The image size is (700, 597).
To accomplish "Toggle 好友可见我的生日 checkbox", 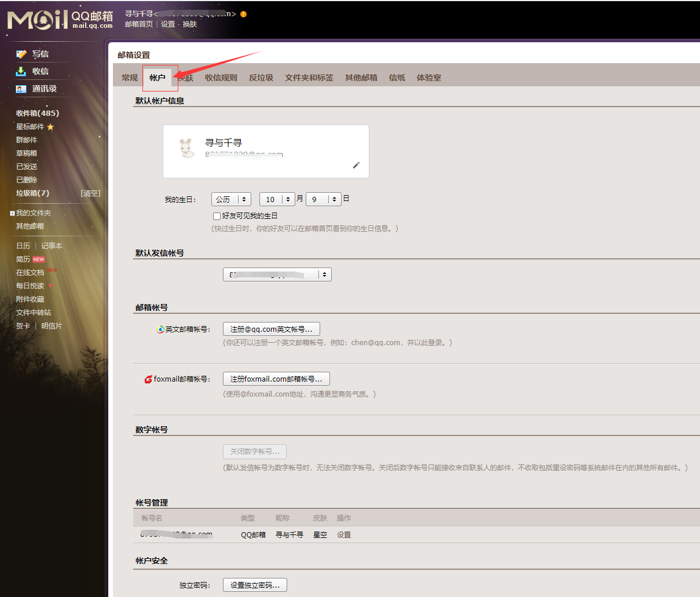I will (217, 216).
